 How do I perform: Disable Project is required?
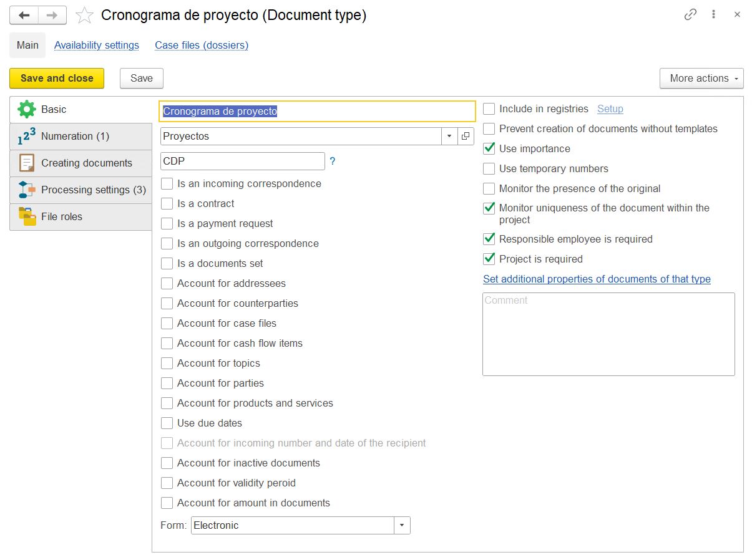pos(489,259)
